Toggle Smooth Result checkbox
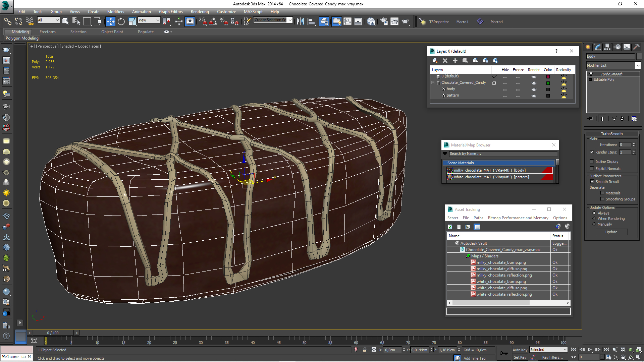The image size is (644, 362). [x=592, y=182]
